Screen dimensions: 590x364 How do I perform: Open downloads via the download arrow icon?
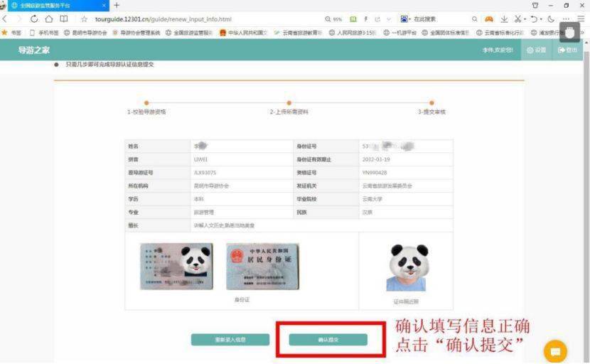pos(504,18)
